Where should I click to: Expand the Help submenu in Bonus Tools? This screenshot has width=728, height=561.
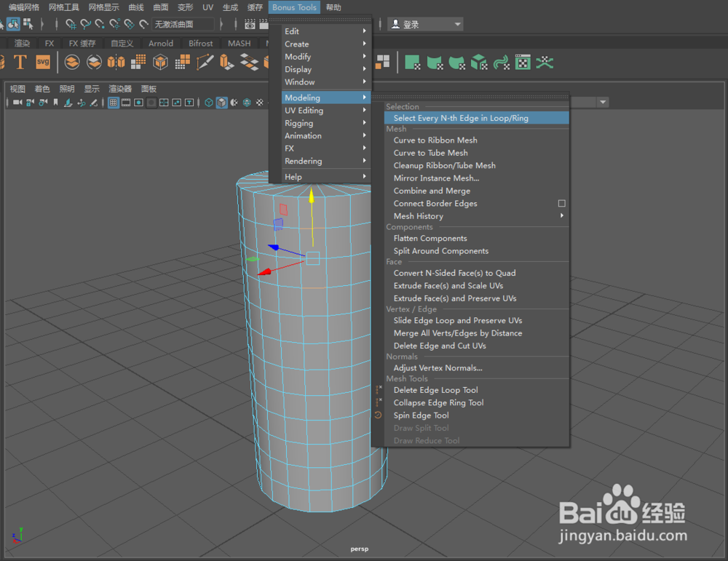[x=326, y=177]
